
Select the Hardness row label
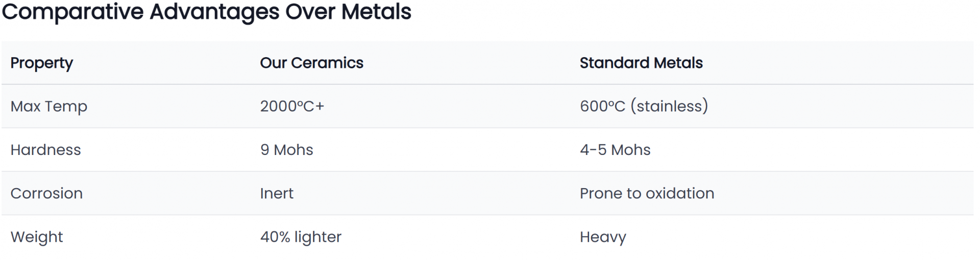[x=45, y=150]
